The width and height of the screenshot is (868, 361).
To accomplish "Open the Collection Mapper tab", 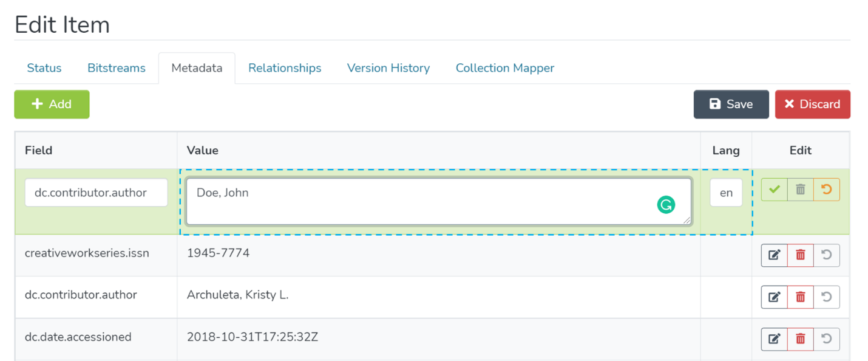I will click(505, 68).
